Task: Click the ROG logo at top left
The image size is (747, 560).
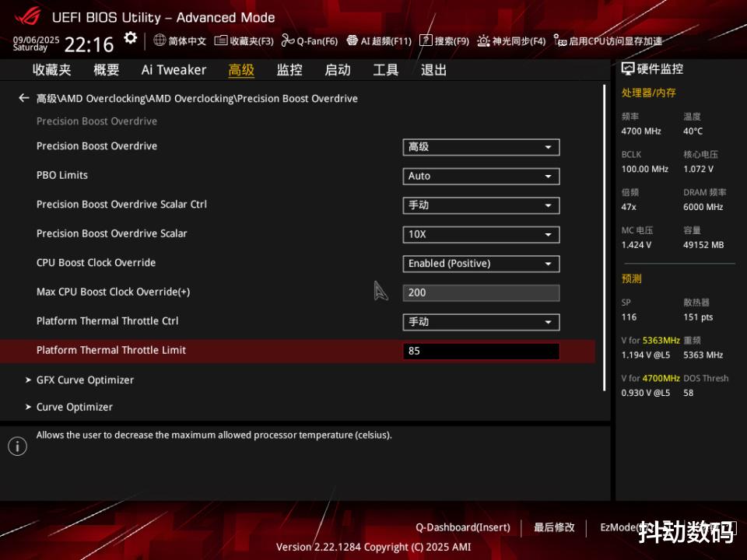Action: (x=28, y=17)
